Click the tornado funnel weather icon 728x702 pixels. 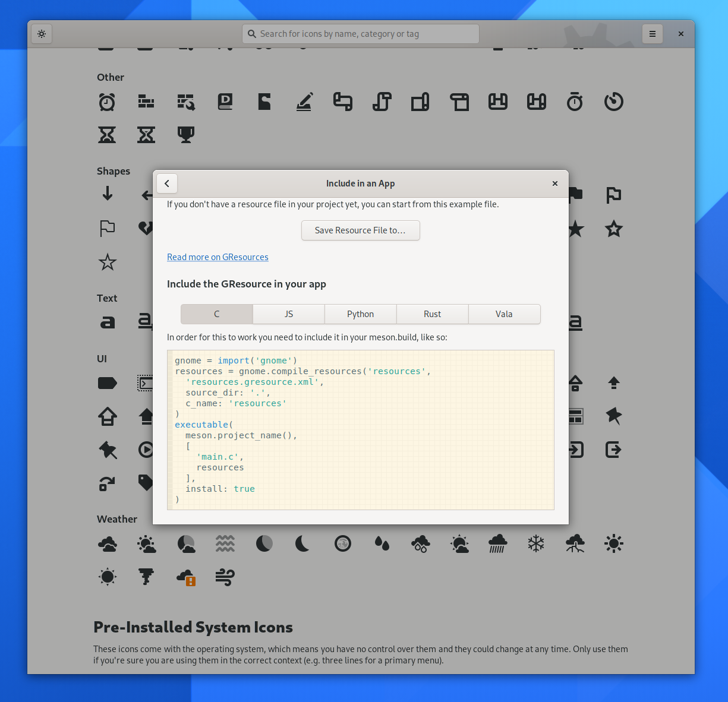146,577
